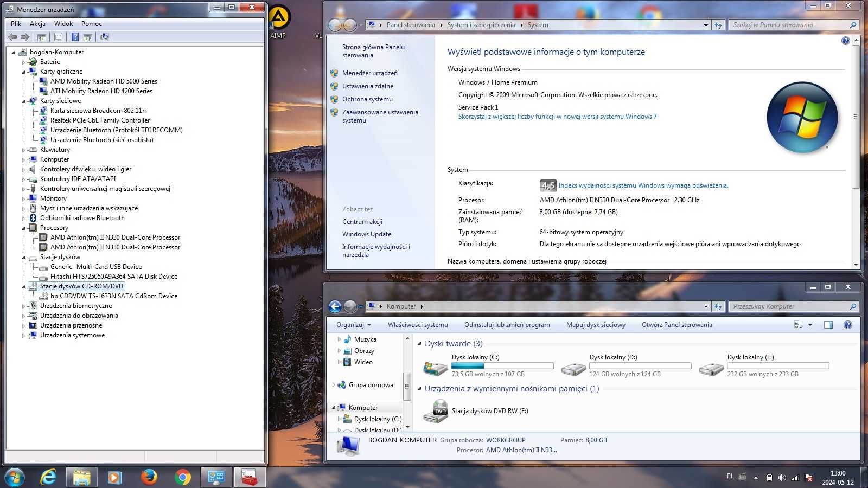Image resolution: width=868 pixels, height=488 pixels.
Task: Select ATI Mobility Radeon HD 4200 Series device
Action: pyautogui.click(x=101, y=91)
